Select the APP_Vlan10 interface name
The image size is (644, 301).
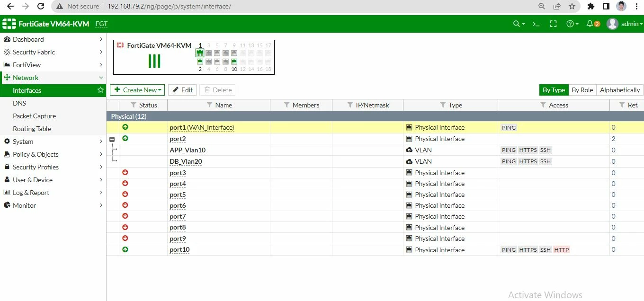188,150
